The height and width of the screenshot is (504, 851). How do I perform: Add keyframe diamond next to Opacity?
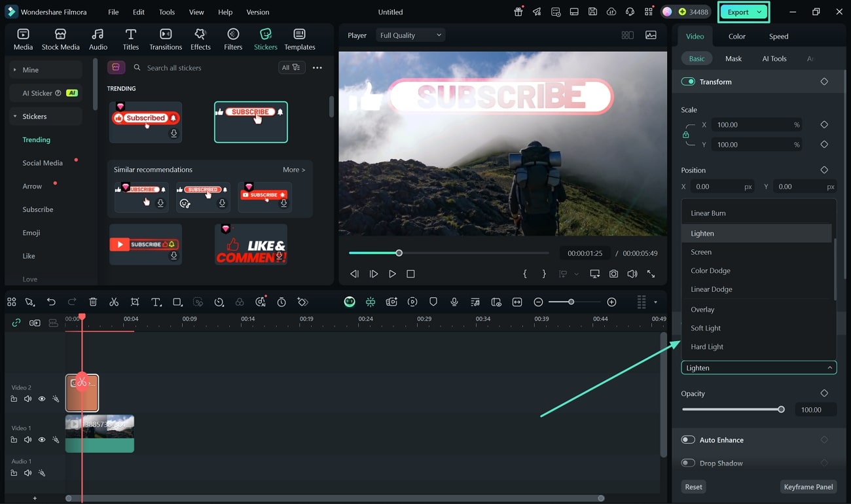tap(824, 393)
